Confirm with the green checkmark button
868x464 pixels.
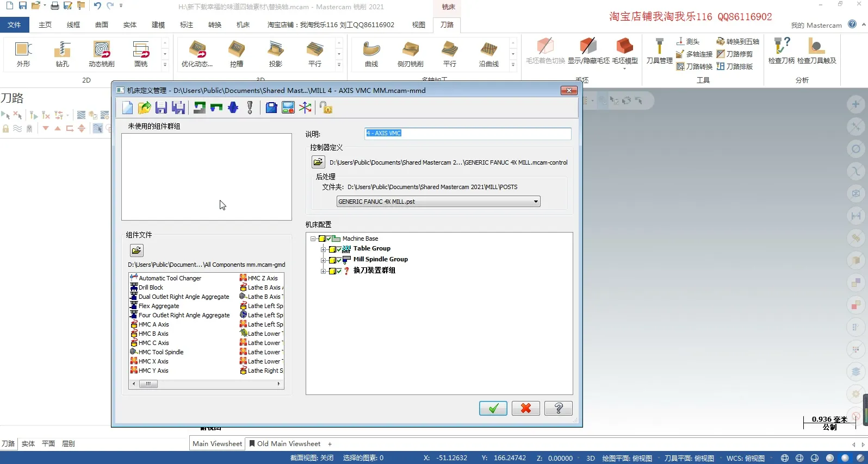pyautogui.click(x=493, y=408)
